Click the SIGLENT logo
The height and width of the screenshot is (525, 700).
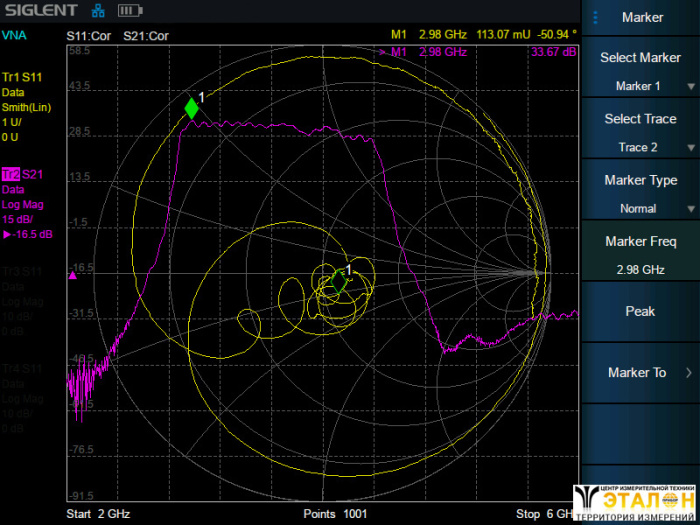click(x=39, y=11)
